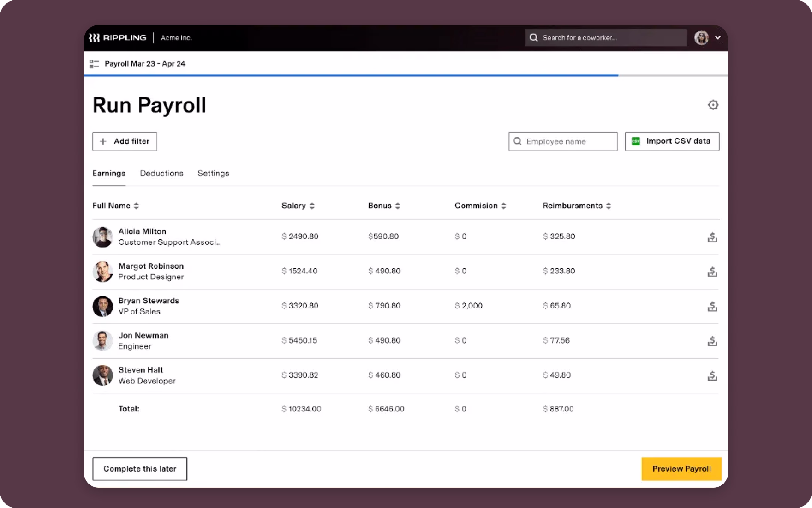This screenshot has width=812, height=508.
Task: Sort by Full Name using its arrows
Action: click(x=136, y=206)
